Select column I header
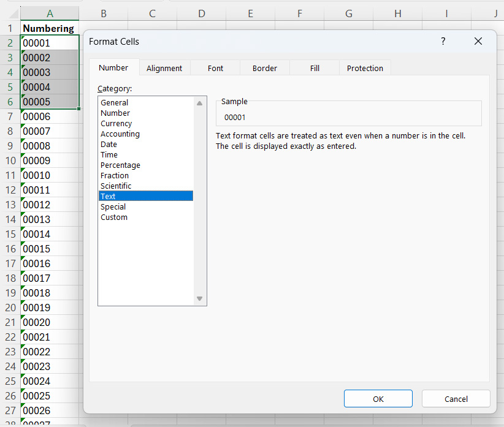The image size is (504, 427). pyautogui.click(x=446, y=13)
